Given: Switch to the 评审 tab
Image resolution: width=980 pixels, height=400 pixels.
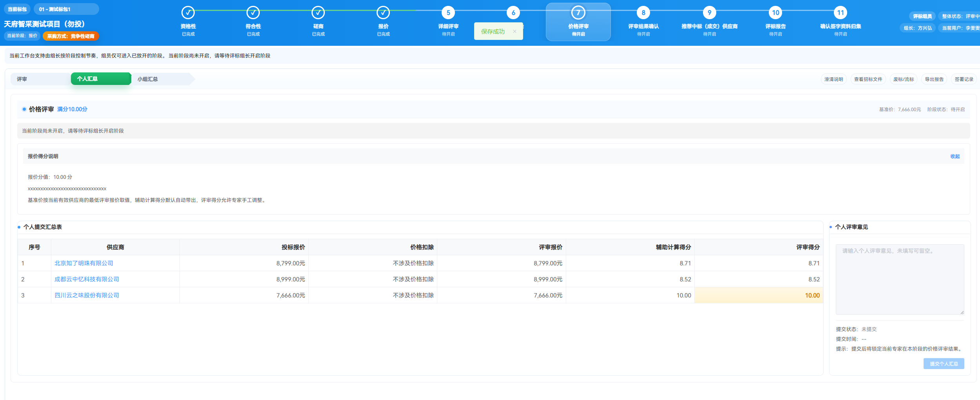Looking at the screenshot, I should click(x=40, y=79).
